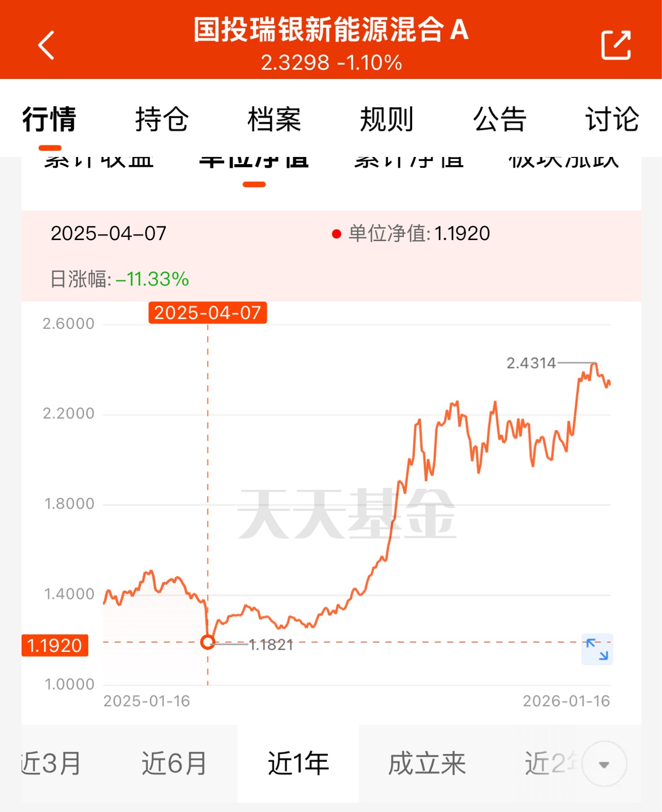Click the 2025-01-16 start date label
662x812 pixels.
[147, 701]
